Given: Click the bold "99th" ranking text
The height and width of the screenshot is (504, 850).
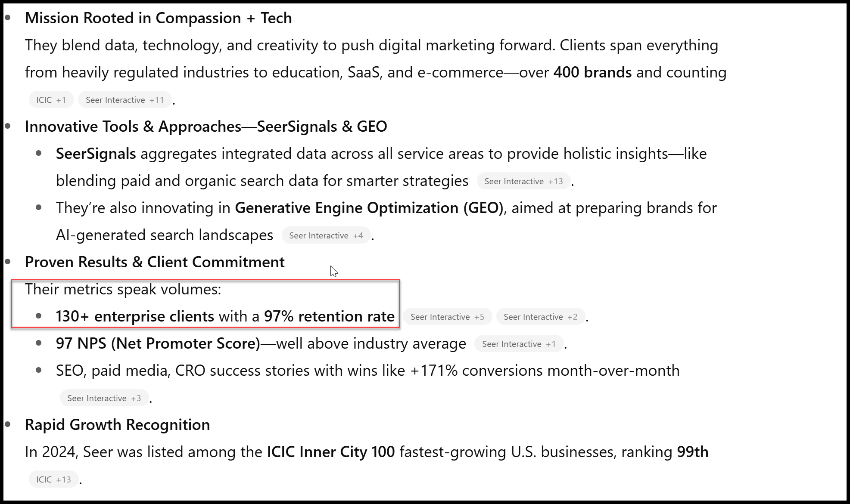Looking at the screenshot, I should [x=692, y=452].
